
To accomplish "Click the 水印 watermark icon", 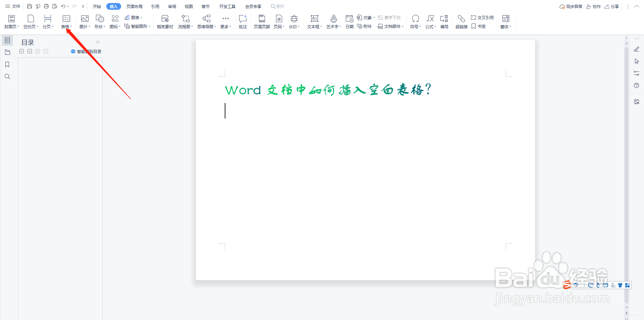I will 294,18.
